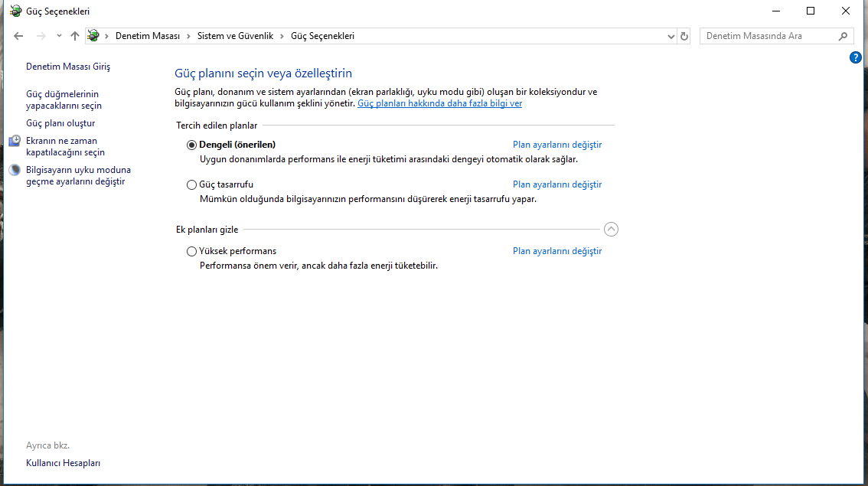Open Denetim Masası Giriş
Screen dimensions: 868x486
coord(68,67)
